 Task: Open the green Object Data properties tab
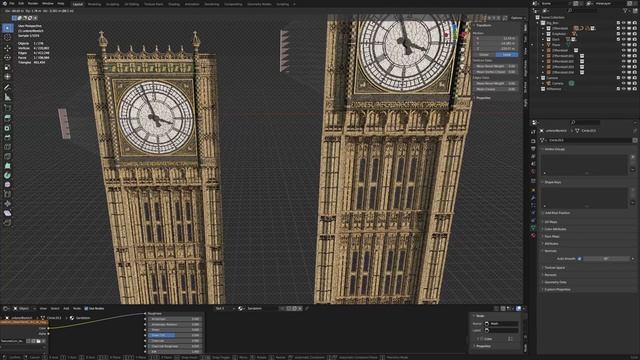533,228
